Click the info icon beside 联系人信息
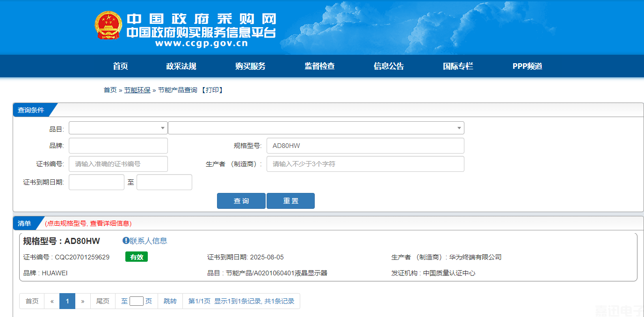The width and height of the screenshot is (644, 317). click(x=126, y=241)
